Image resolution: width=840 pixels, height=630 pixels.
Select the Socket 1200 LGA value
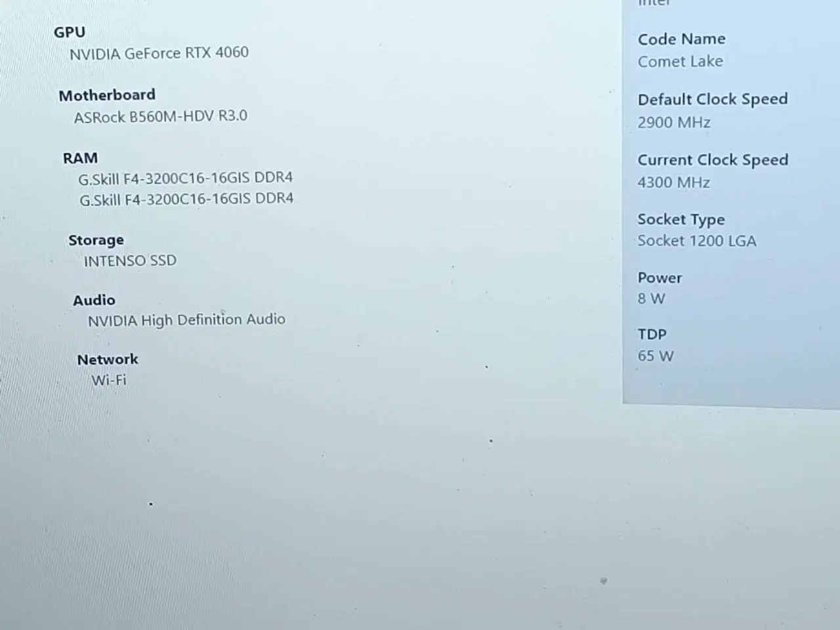click(697, 241)
